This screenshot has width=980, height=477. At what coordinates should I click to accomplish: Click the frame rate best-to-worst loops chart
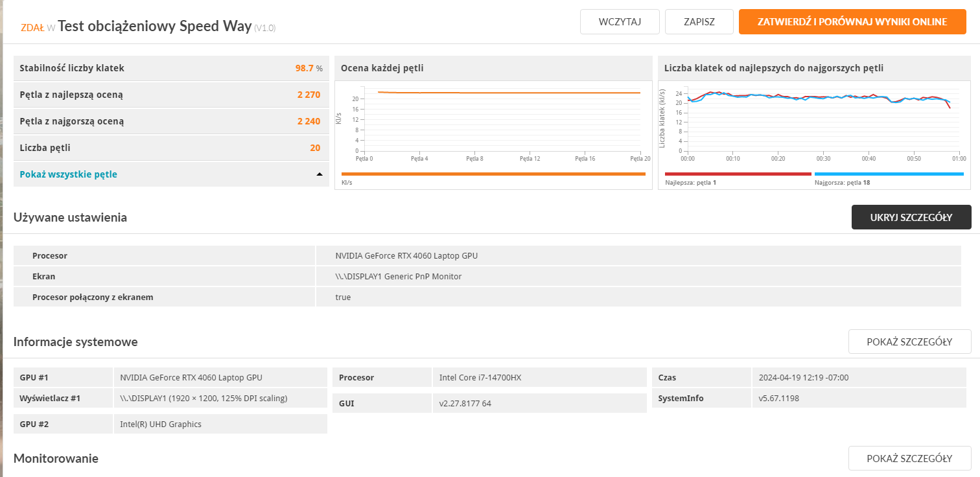pyautogui.click(x=817, y=123)
